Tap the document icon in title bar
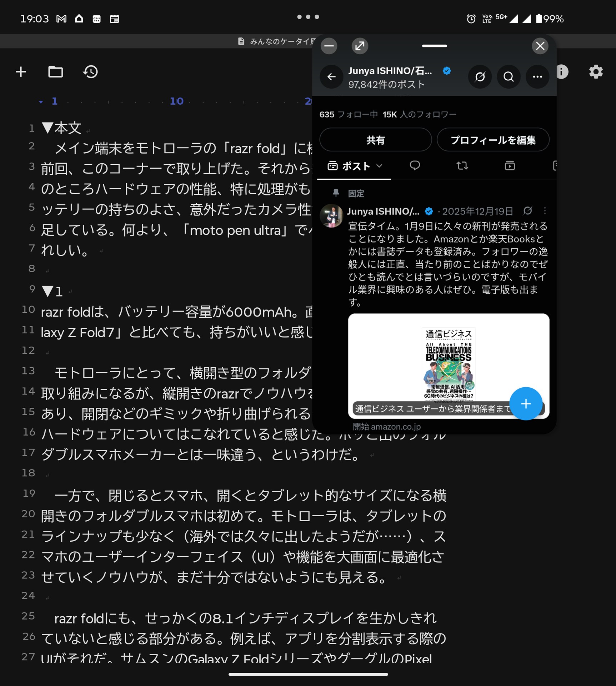 pos(241,41)
